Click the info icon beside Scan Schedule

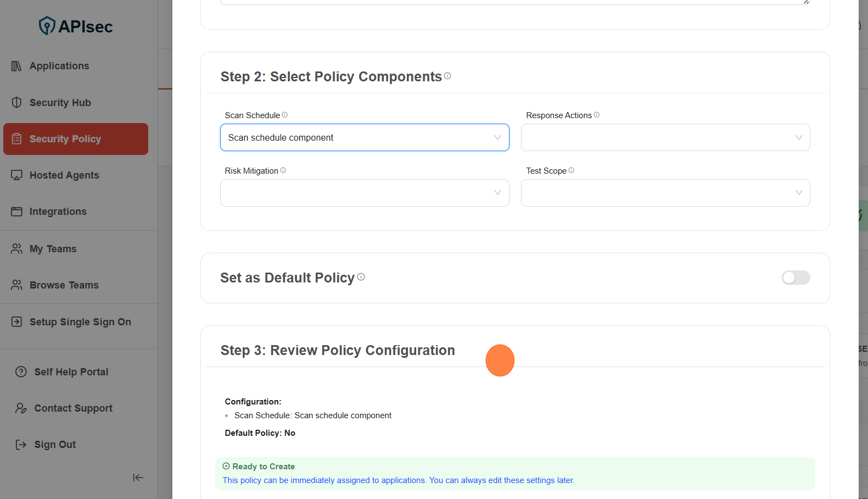(x=285, y=115)
